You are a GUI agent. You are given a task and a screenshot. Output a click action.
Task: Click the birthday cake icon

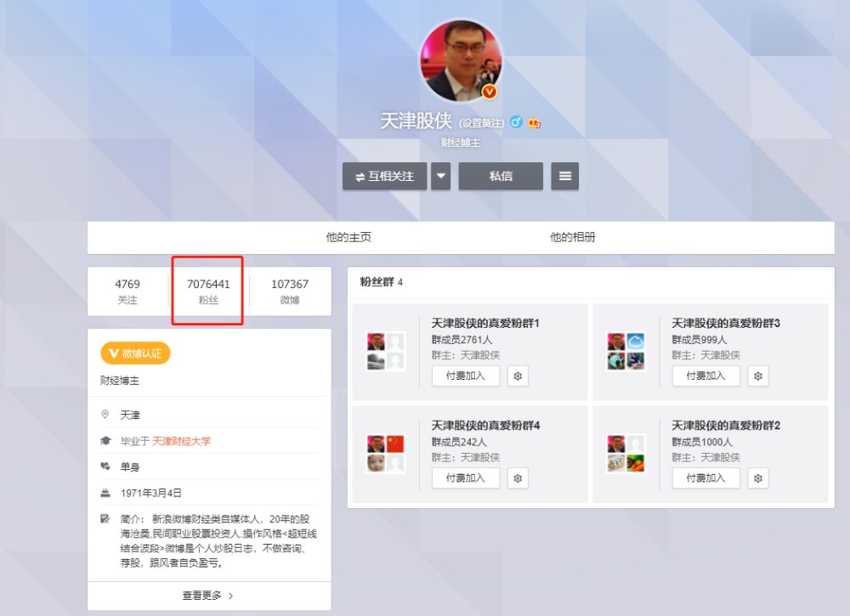pos(105,493)
